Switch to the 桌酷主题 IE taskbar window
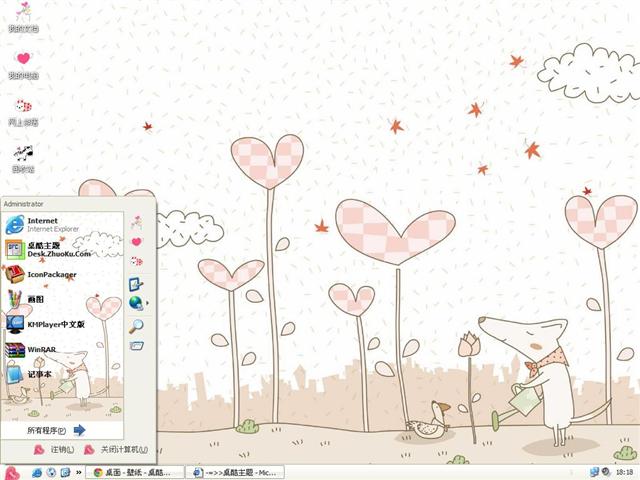The width and height of the screenshot is (640, 480). 235,473
